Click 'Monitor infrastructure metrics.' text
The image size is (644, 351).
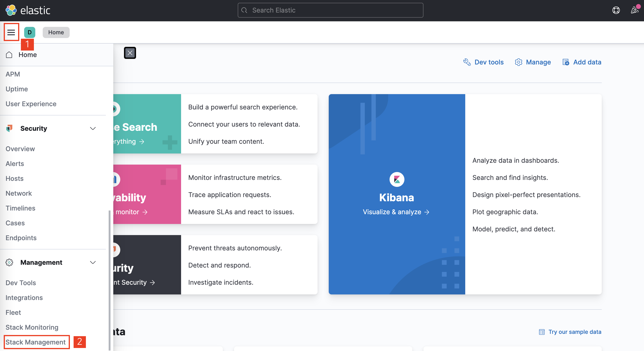235,177
